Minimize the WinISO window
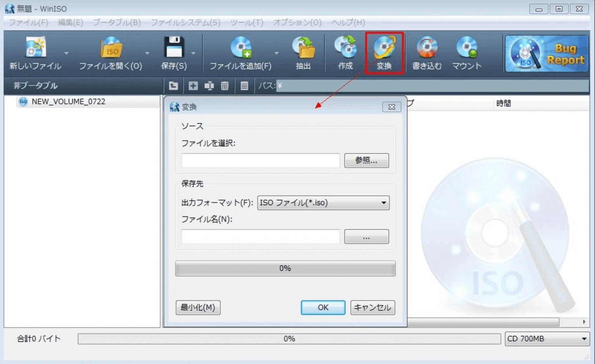Image resolution: width=595 pixels, height=364 pixels. click(x=539, y=9)
